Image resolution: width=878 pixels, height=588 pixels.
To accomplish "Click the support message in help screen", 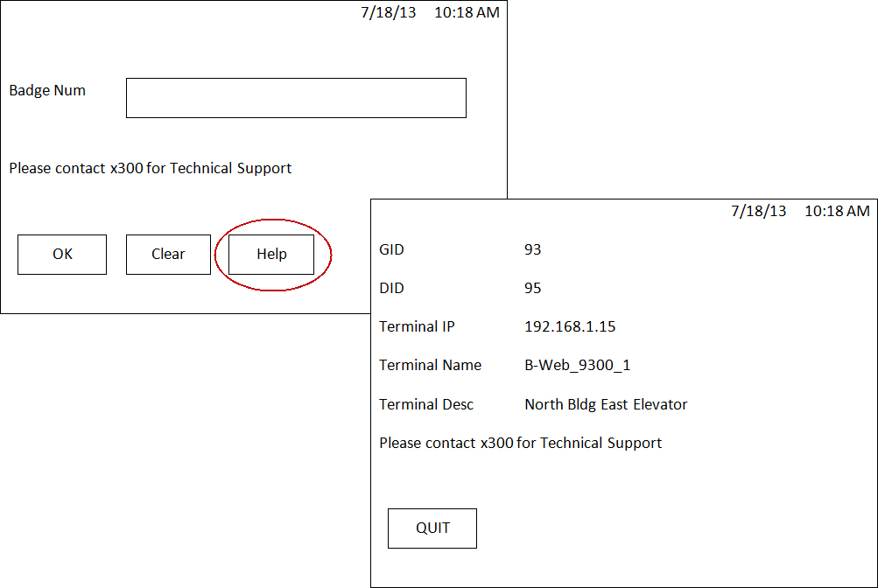I will [x=520, y=443].
